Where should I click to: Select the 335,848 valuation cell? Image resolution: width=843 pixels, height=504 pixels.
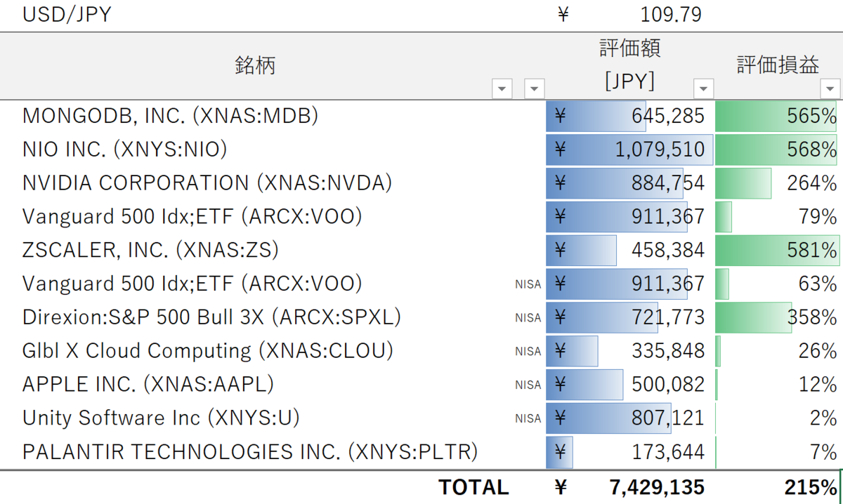(x=630, y=352)
